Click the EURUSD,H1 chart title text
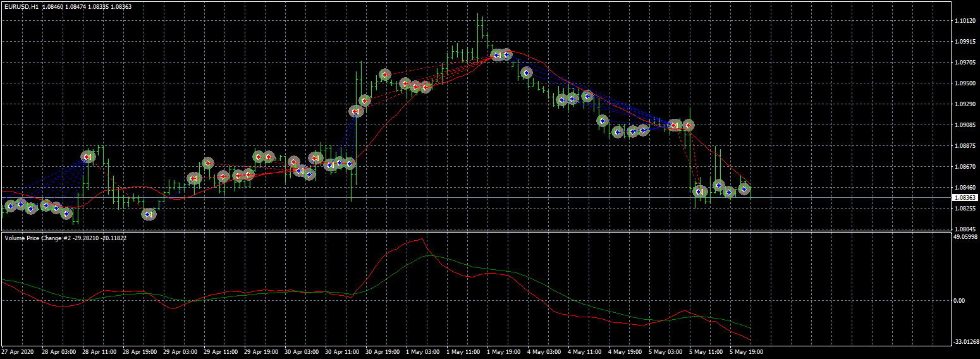This screenshot has width=980, height=359. pyautogui.click(x=21, y=7)
